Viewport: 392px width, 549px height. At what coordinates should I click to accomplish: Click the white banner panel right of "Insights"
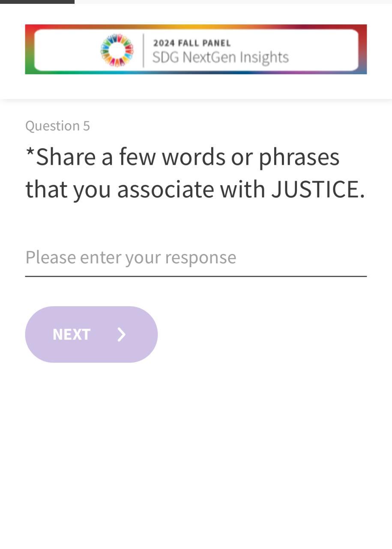tap(323, 50)
